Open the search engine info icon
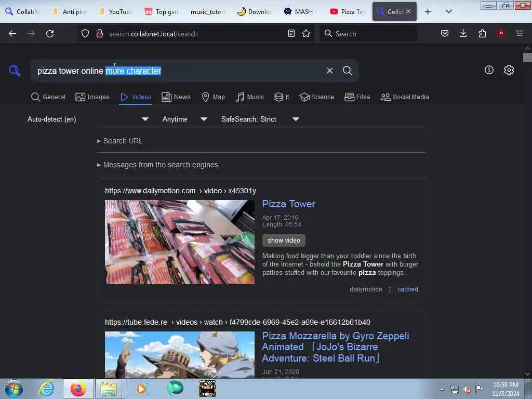The height and width of the screenshot is (399, 532). point(489,70)
